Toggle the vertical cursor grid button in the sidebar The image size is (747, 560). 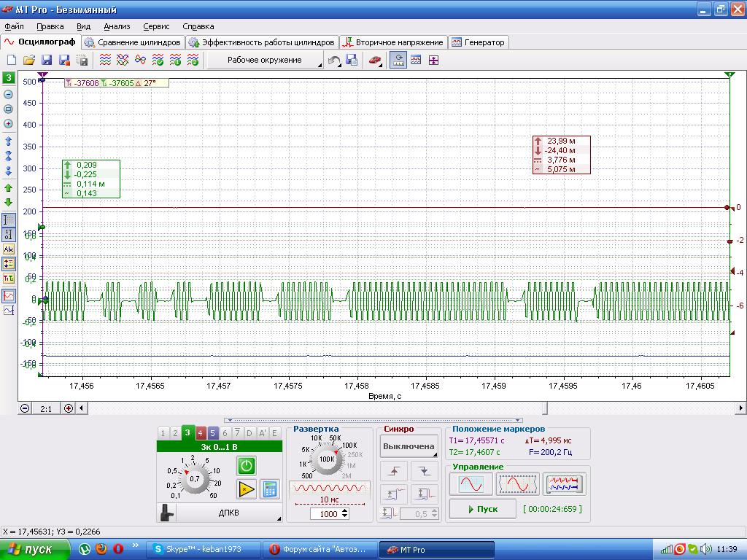pos(9,220)
